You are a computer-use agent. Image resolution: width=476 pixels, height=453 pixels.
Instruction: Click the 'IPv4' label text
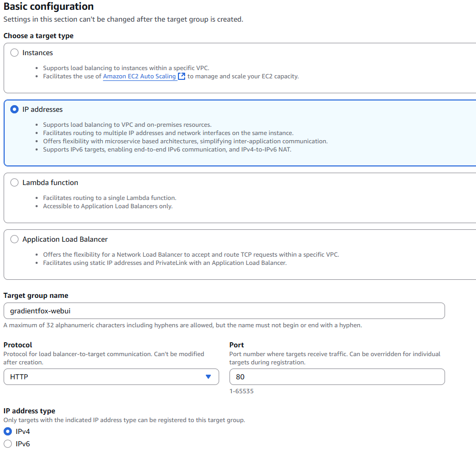[x=23, y=431]
